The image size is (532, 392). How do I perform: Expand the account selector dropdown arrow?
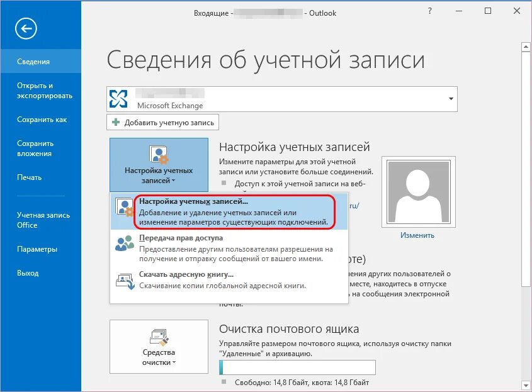pyautogui.click(x=451, y=99)
